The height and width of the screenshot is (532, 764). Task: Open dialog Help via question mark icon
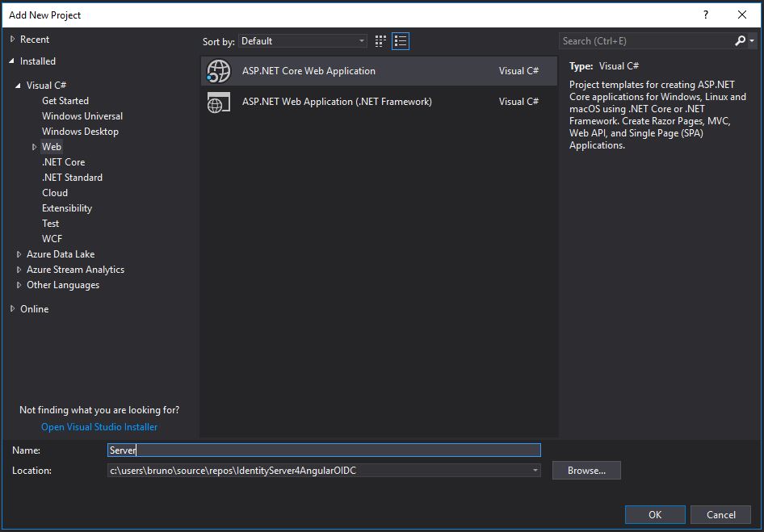(704, 15)
